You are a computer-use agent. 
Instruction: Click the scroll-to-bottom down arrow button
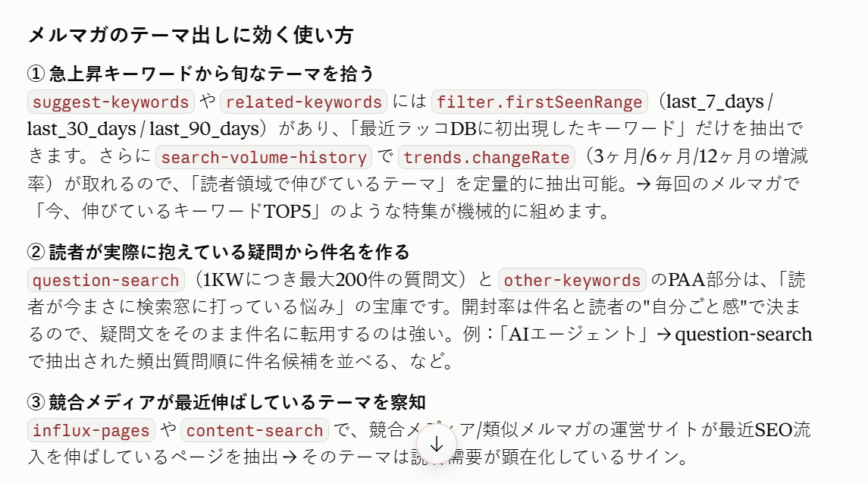click(437, 444)
